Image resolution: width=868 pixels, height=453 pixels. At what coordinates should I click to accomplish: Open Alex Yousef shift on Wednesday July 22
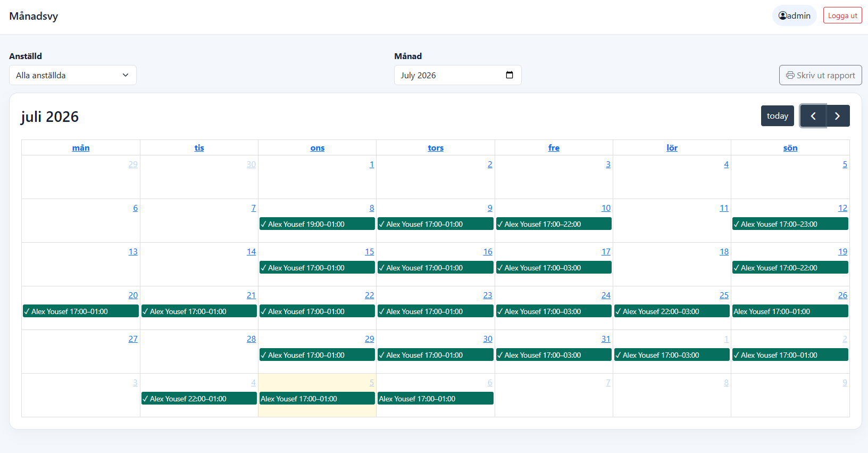(318, 311)
